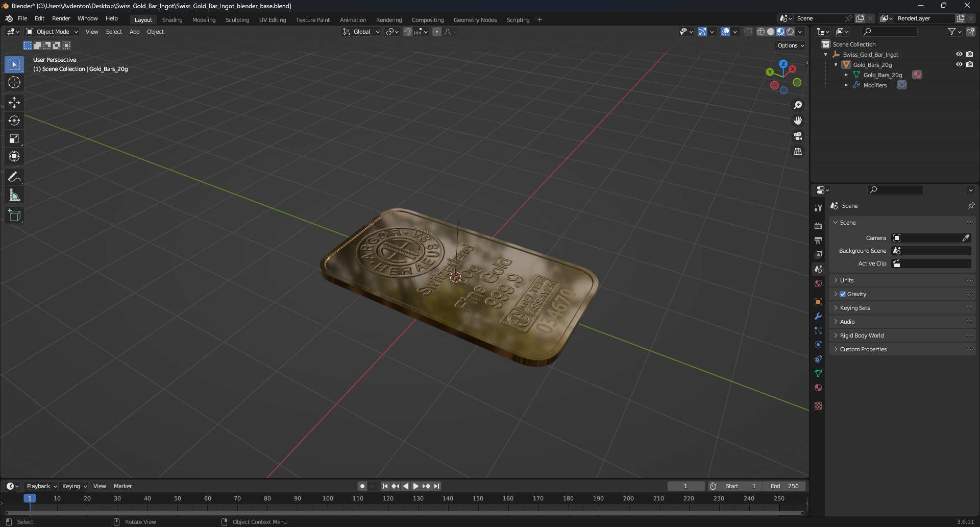This screenshot has height=527, width=980.
Task: Hide Gold_Bars_20g object with eye icon
Action: coord(959,64)
